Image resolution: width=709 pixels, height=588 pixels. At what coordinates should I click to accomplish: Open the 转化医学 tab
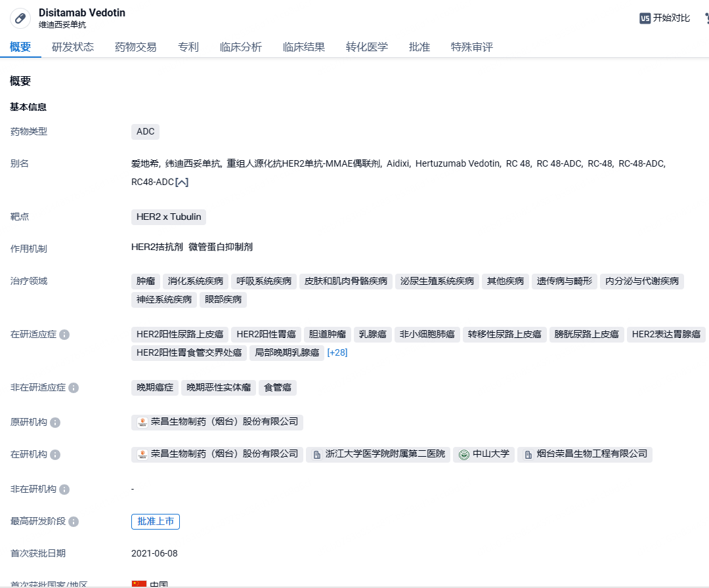[x=367, y=47]
